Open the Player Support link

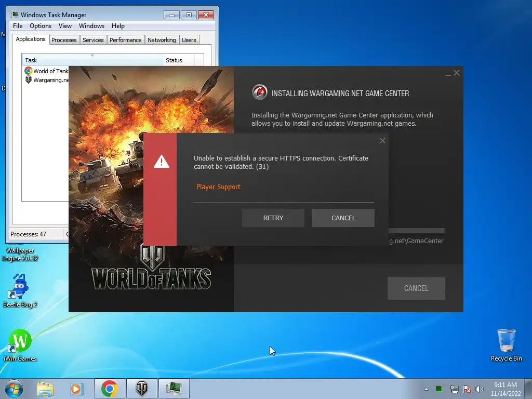coord(218,187)
